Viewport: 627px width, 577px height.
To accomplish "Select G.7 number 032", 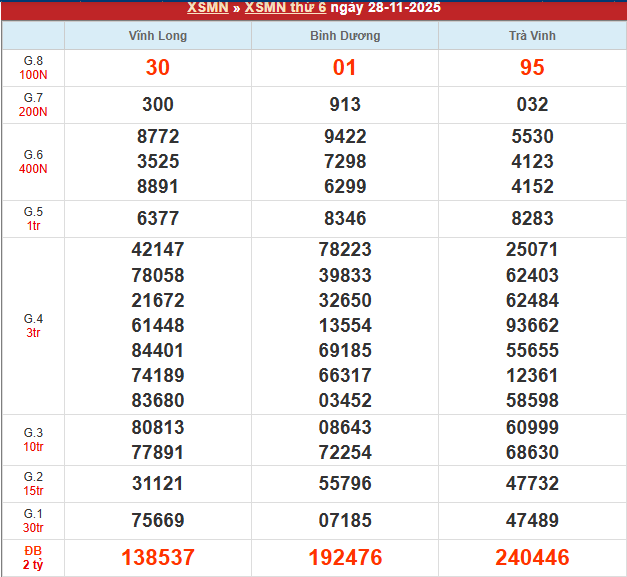I will point(532,104).
